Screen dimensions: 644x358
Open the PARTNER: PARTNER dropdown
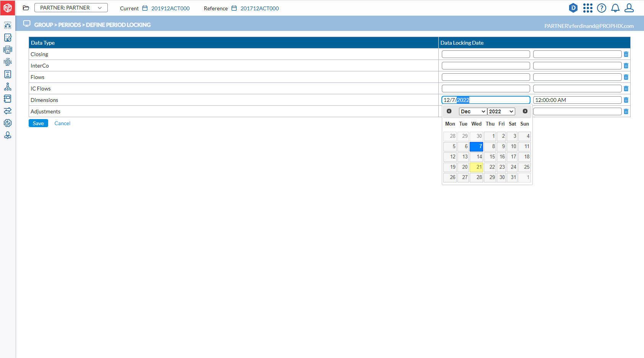(71, 8)
